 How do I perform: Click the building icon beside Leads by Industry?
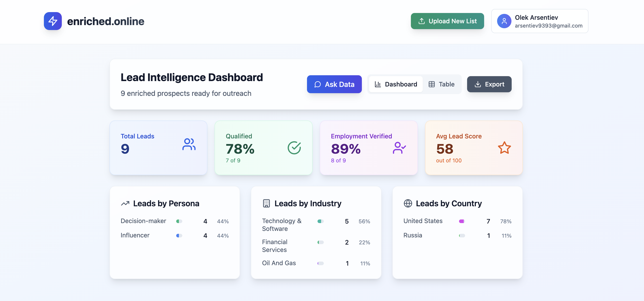[x=266, y=203]
